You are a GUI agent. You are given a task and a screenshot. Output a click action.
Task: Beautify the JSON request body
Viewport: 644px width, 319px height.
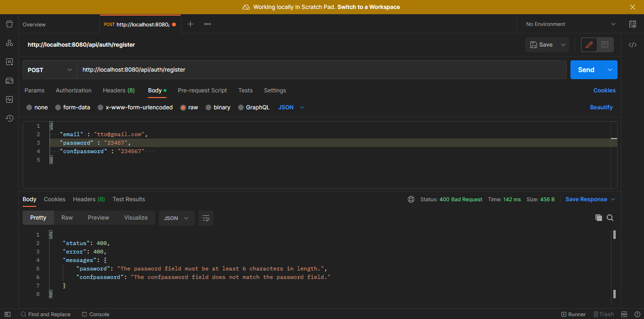pyautogui.click(x=601, y=107)
